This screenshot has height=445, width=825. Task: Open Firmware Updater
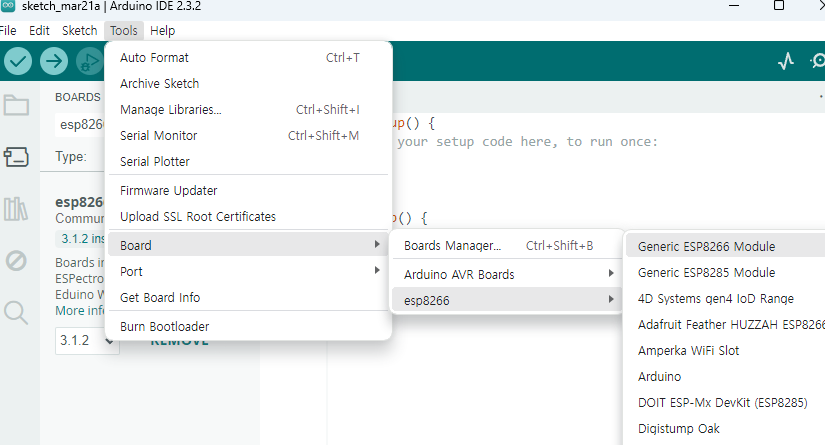tap(248, 190)
